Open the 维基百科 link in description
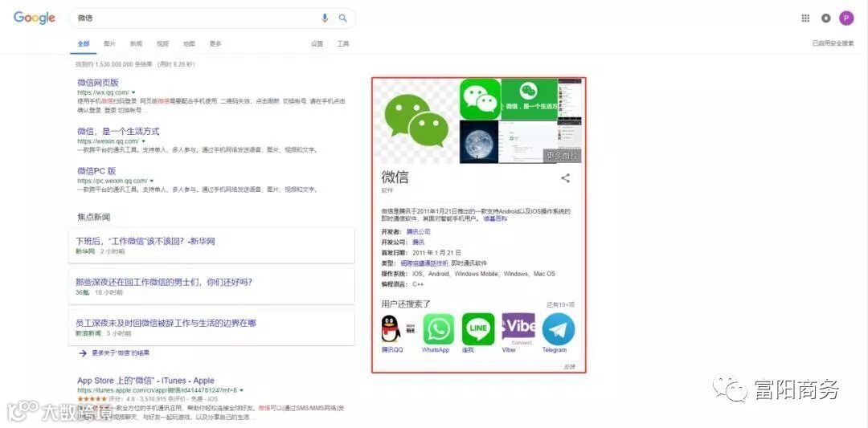868x428 pixels. tap(495, 219)
